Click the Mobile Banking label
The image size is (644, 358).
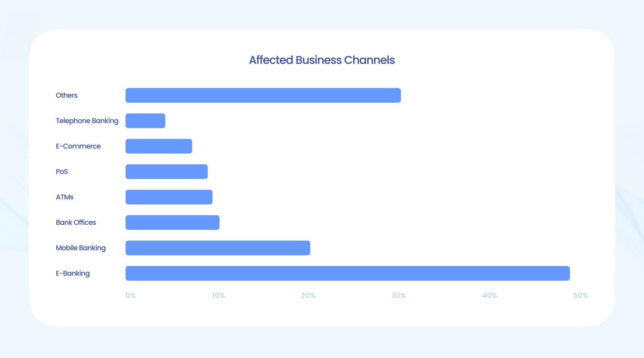tap(80, 248)
